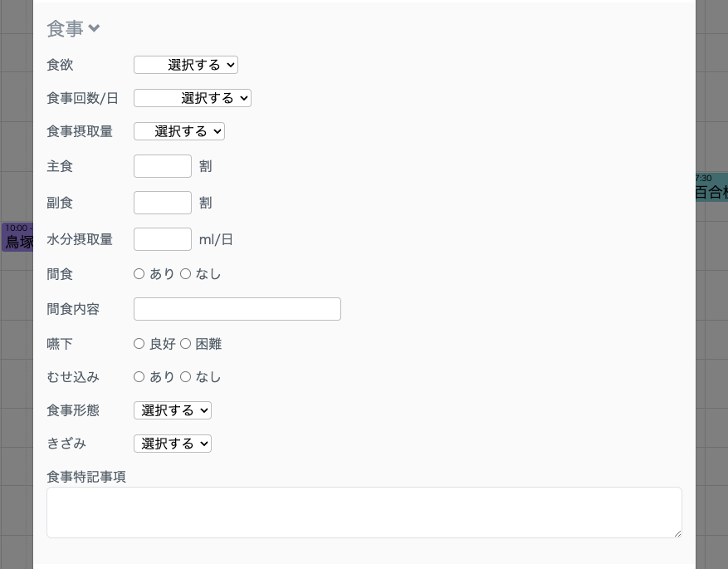Click the 副食 amount input field
The height and width of the screenshot is (569, 728).
(x=162, y=203)
